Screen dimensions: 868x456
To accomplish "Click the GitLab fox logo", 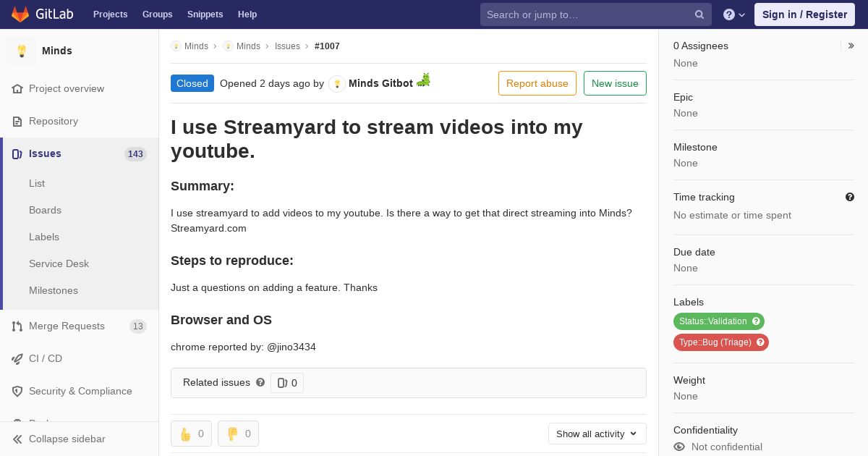I will click(x=20, y=14).
